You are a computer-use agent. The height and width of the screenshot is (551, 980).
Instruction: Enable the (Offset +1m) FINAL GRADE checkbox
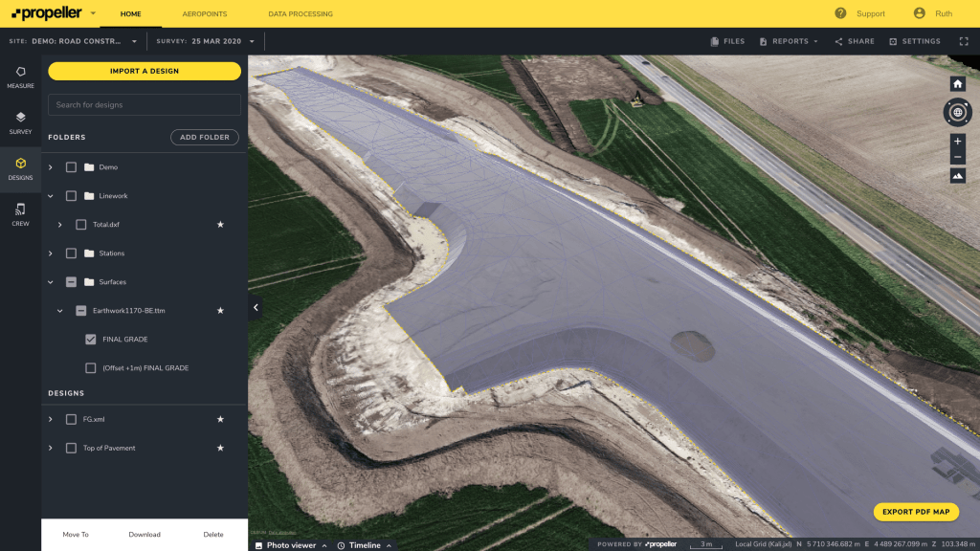pos(91,368)
